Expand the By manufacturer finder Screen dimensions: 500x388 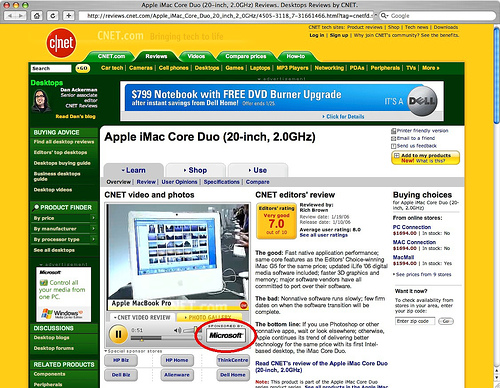64,229
